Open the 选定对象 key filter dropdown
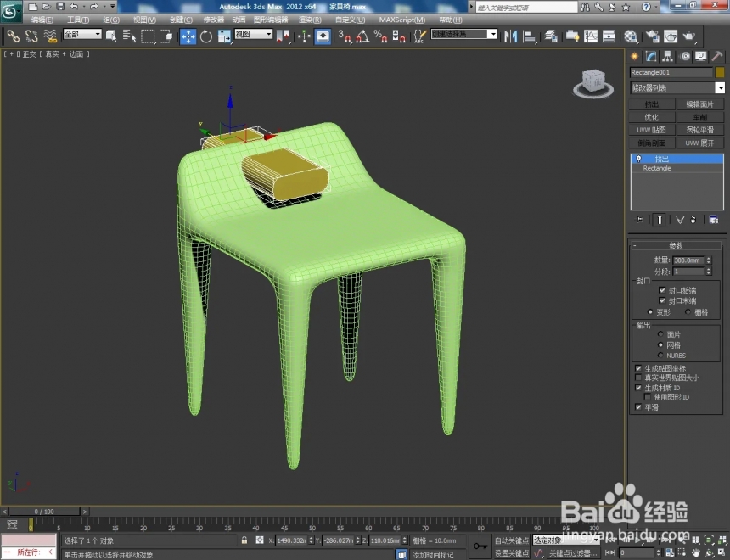Viewport: 730px width, 560px height. tap(565, 540)
